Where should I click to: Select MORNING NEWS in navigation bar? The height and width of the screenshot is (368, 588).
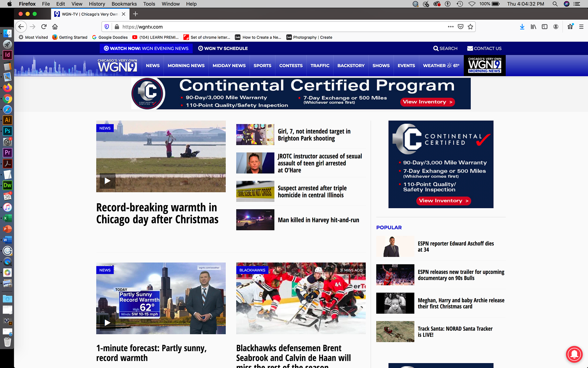click(186, 66)
